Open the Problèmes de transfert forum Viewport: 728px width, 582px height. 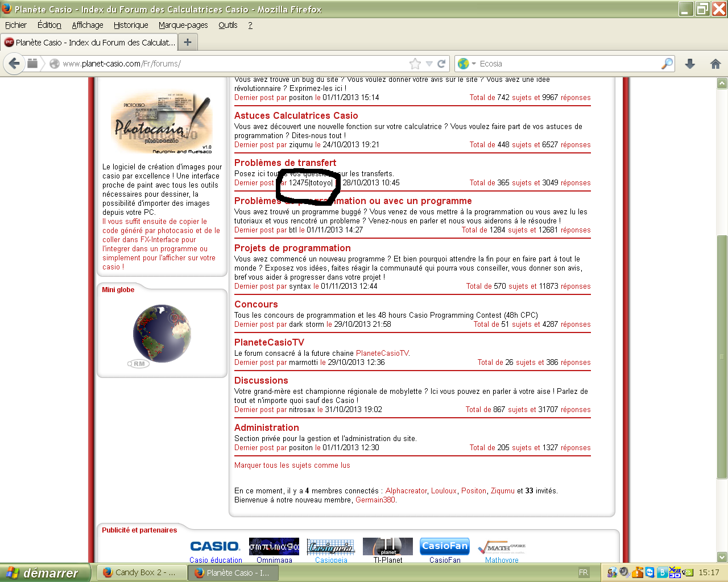tap(285, 163)
